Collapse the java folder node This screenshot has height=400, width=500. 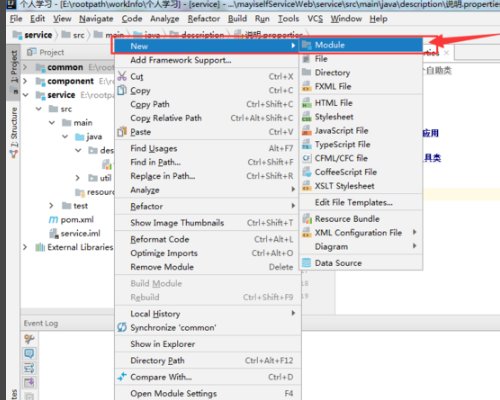(65, 137)
